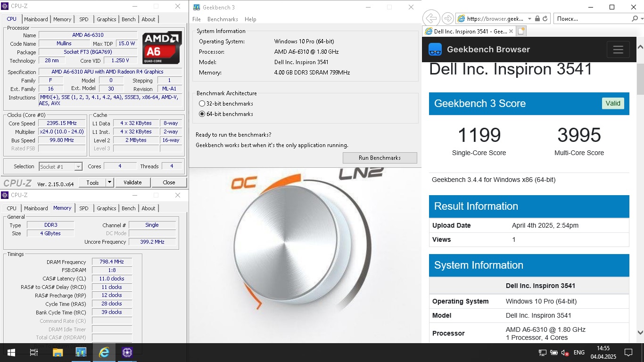The image size is (644, 362).
Task: Click the ENG input language indicator
Action: [579, 353]
